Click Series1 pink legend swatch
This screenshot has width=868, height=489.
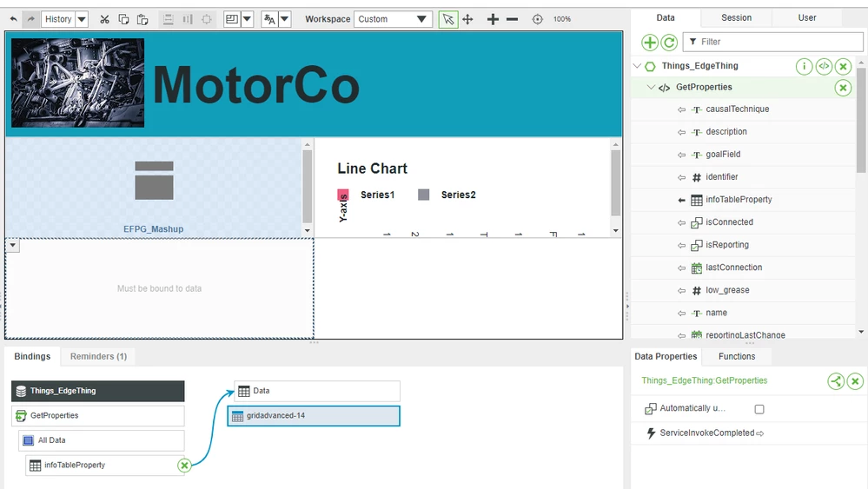tap(343, 195)
